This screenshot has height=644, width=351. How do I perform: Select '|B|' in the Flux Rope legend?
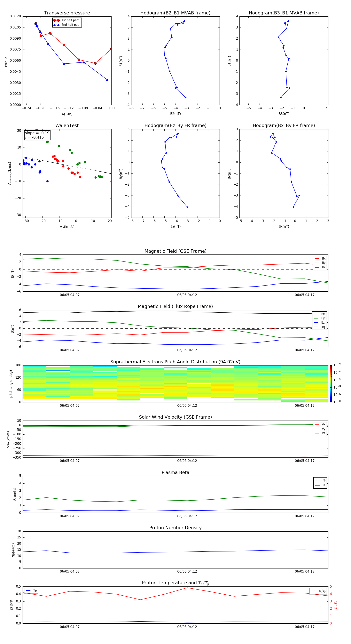pos(320,327)
